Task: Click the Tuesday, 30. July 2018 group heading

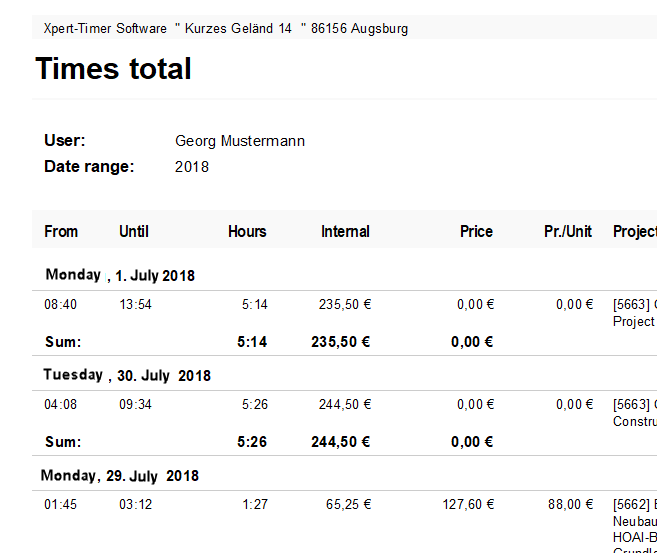Action: pos(127,375)
